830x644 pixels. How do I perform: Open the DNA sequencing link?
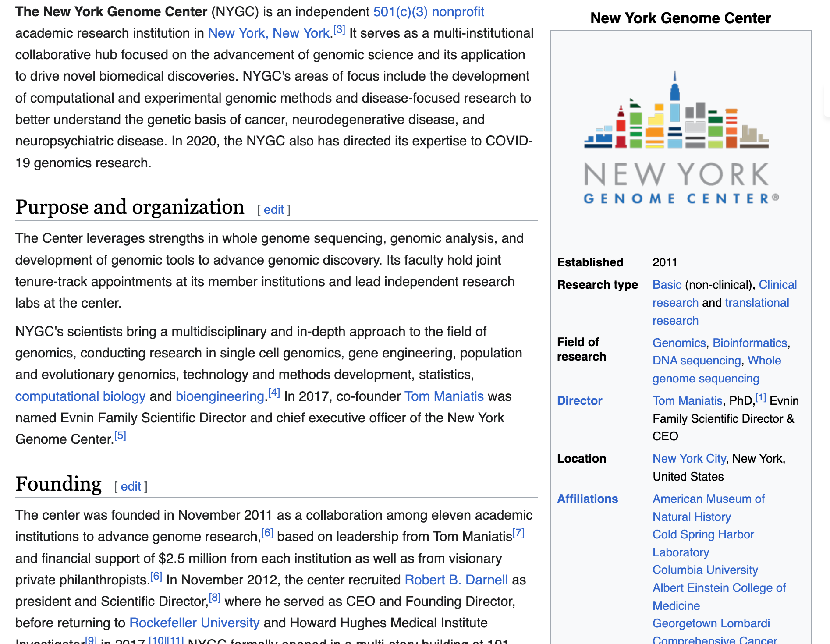coord(697,361)
